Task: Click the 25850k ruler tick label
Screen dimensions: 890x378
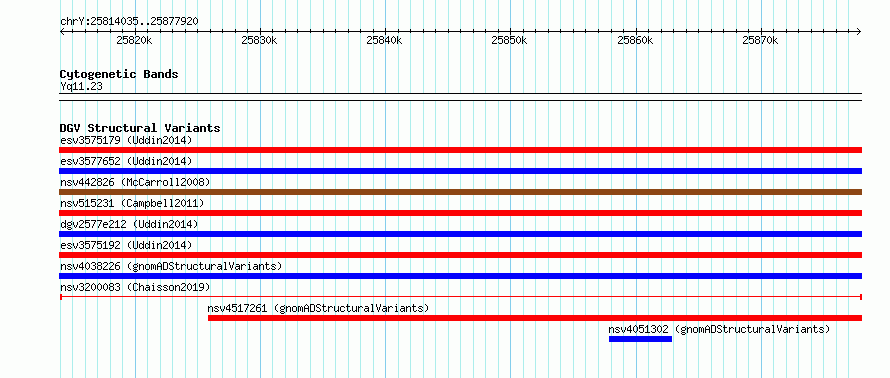Action: pyautogui.click(x=510, y=40)
